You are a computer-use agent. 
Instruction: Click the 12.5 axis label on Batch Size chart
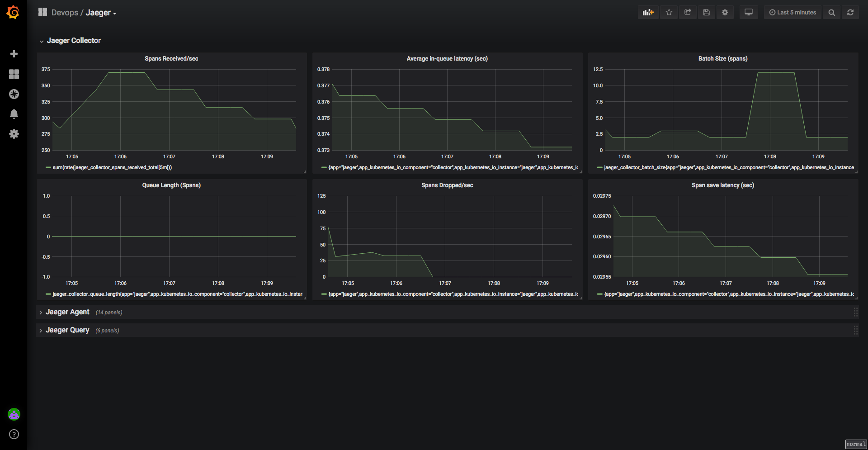[x=598, y=69]
